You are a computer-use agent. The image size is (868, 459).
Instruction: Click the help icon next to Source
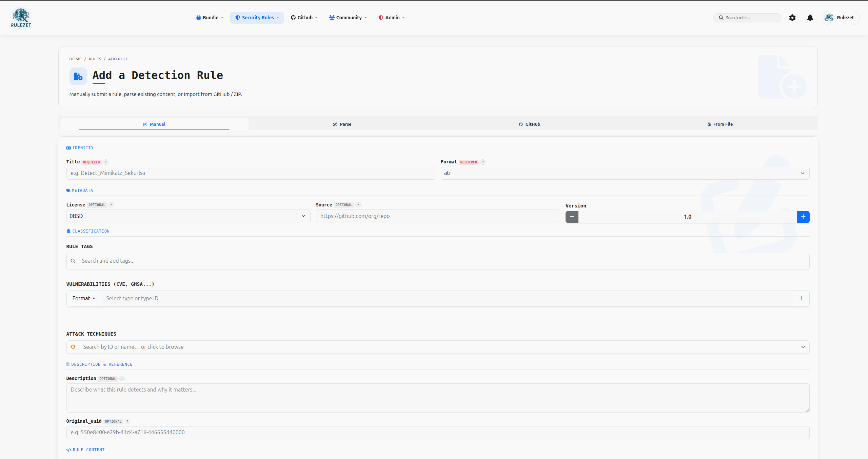click(x=358, y=205)
